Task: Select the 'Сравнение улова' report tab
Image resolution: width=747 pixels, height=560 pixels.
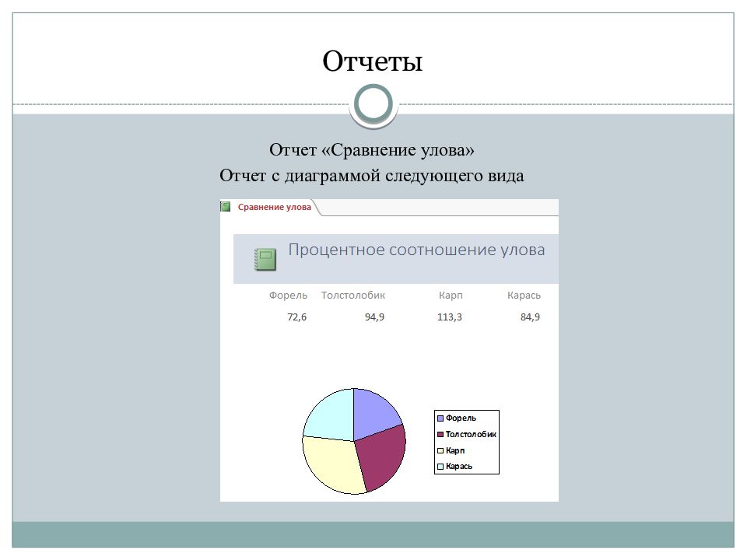Action: pyautogui.click(x=275, y=207)
